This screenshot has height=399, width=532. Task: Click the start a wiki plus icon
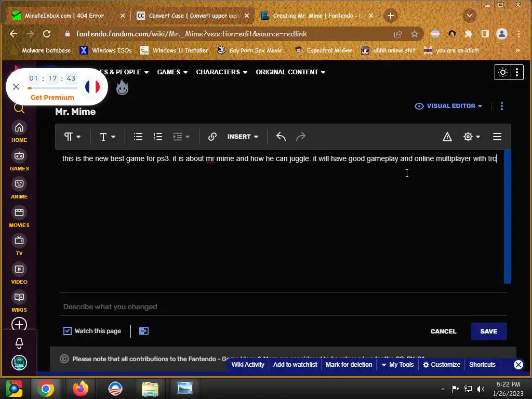[19, 324]
